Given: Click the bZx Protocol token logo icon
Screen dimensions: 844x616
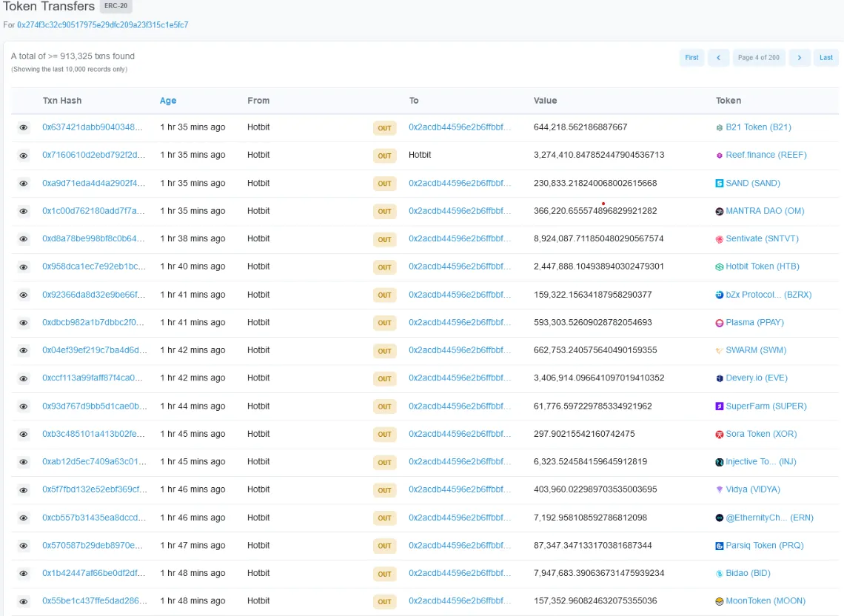Looking at the screenshot, I should 719,295.
